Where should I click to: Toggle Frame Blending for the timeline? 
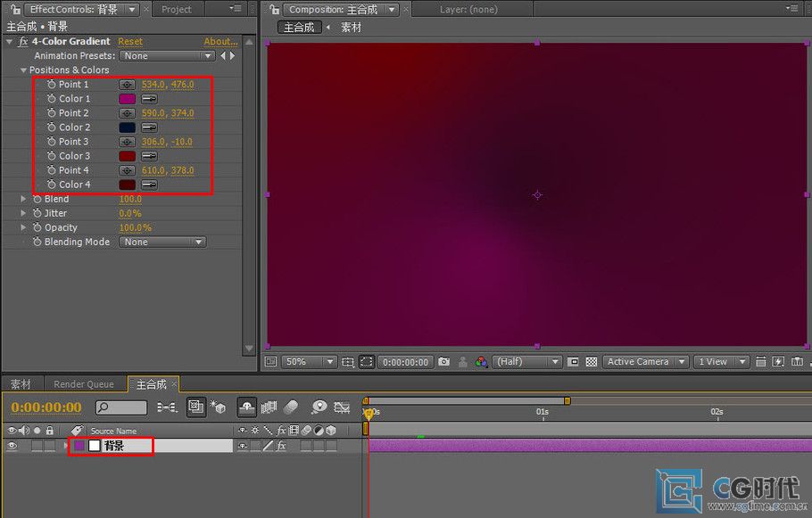click(x=269, y=407)
